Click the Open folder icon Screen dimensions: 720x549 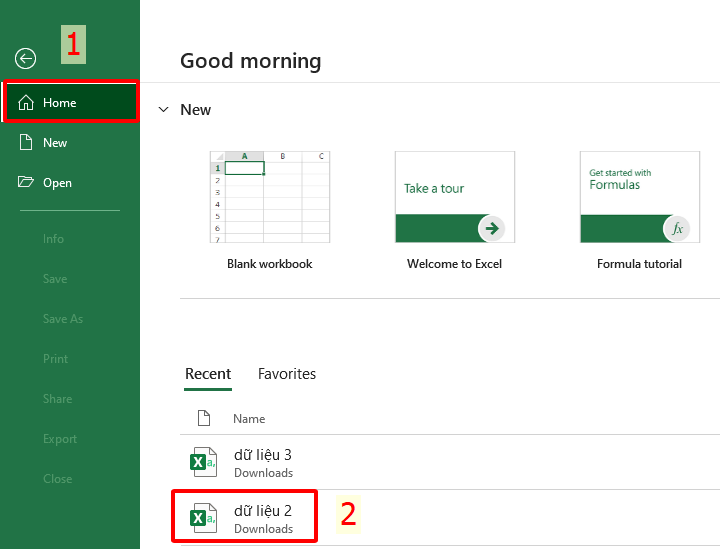coord(26,182)
